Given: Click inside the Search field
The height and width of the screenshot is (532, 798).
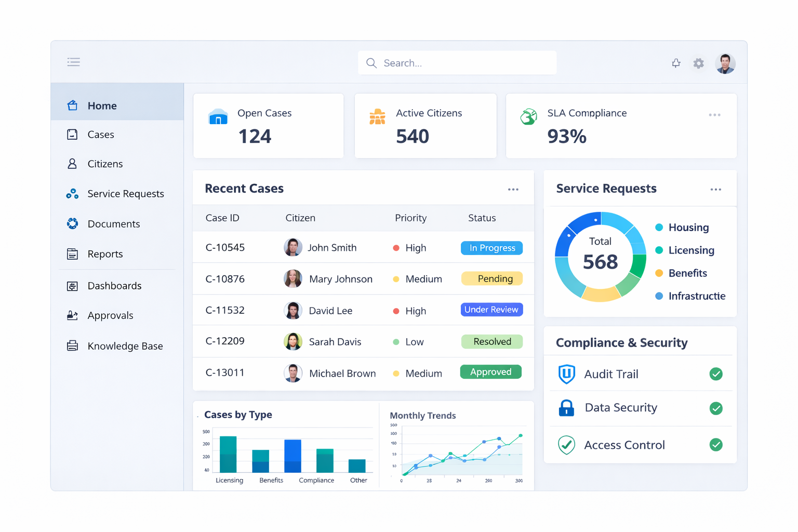Looking at the screenshot, I should click(x=457, y=62).
